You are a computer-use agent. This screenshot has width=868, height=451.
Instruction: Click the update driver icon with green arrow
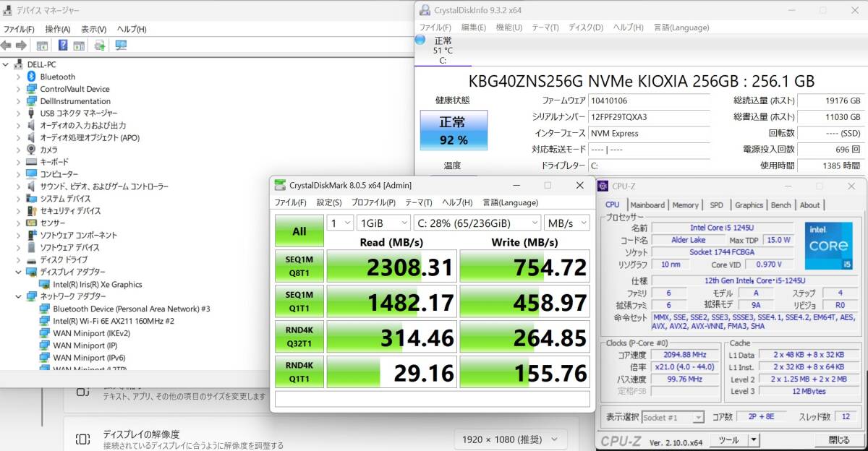point(99,46)
